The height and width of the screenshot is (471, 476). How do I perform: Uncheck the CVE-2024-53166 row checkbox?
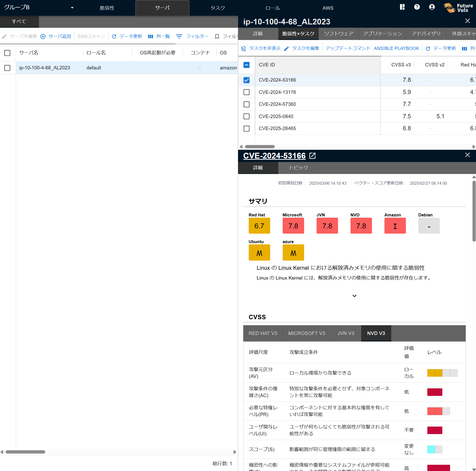[x=246, y=80]
